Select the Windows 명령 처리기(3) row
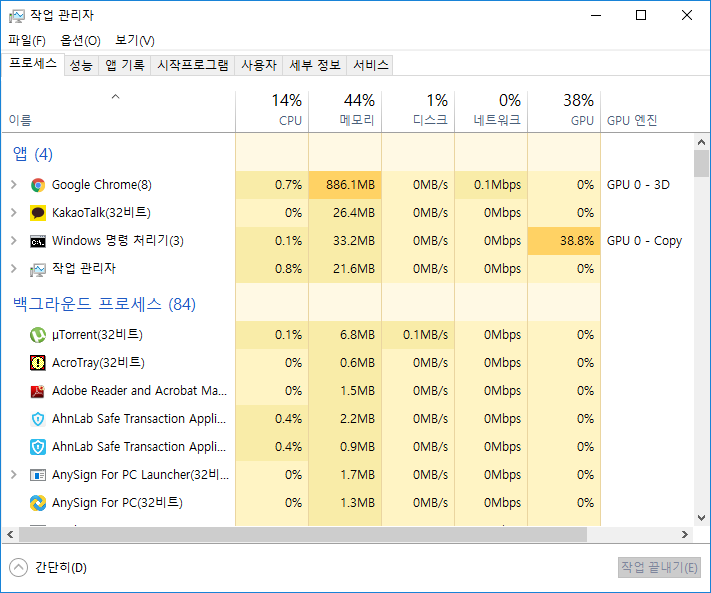711x593 pixels. (x=347, y=241)
